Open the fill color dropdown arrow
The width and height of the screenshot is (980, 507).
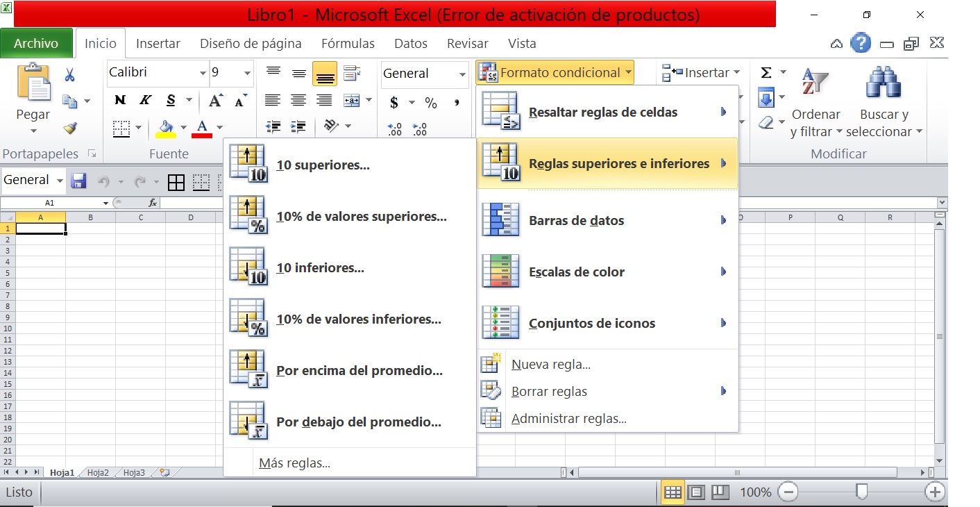pyautogui.click(x=183, y=127)
